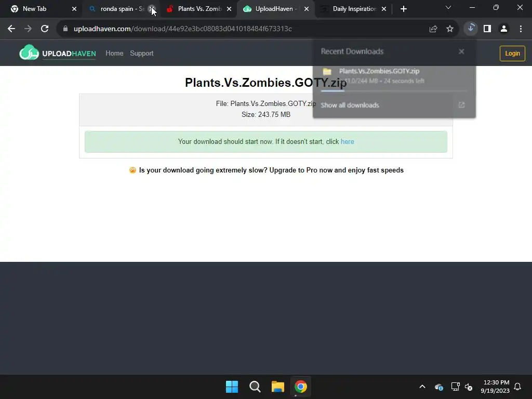Image resolution: width=532 pixels, height=399 pixels.
Task: Switch to the Daily Inspiration tab
Action: (353, 9)
